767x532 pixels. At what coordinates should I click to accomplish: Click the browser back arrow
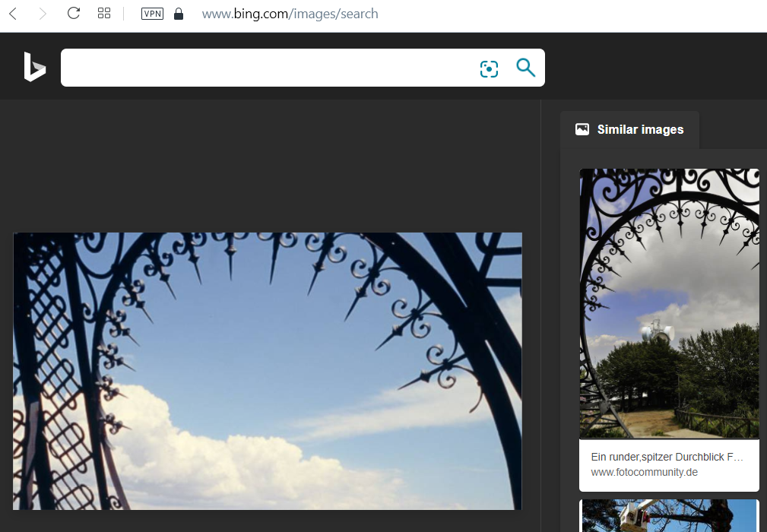click(13, 14)
